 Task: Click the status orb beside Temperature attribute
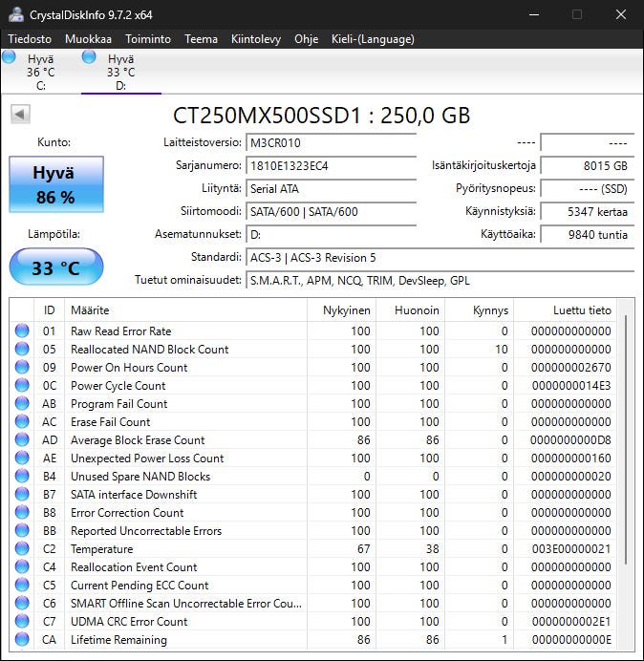(x=22, y=549)
